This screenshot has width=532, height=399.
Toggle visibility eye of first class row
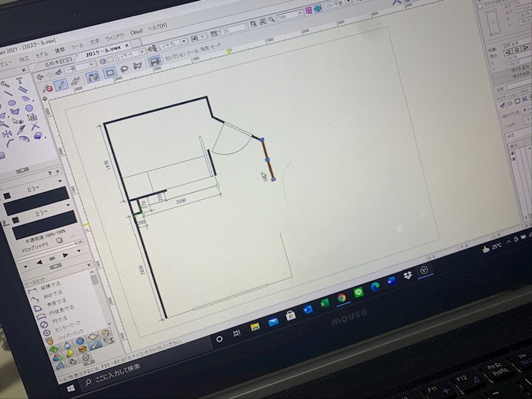click(x=512, y=153)
